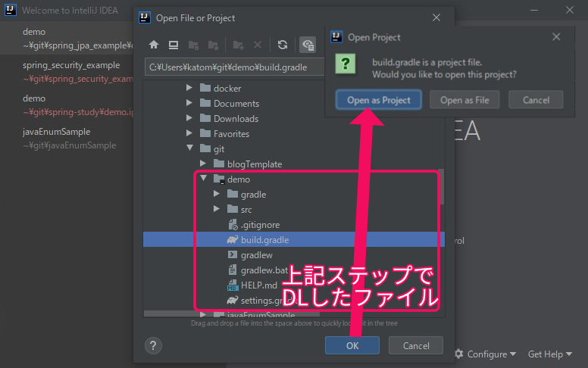Expand the docker folder
This screenshot has height=368, width=588.
point(189,89)
